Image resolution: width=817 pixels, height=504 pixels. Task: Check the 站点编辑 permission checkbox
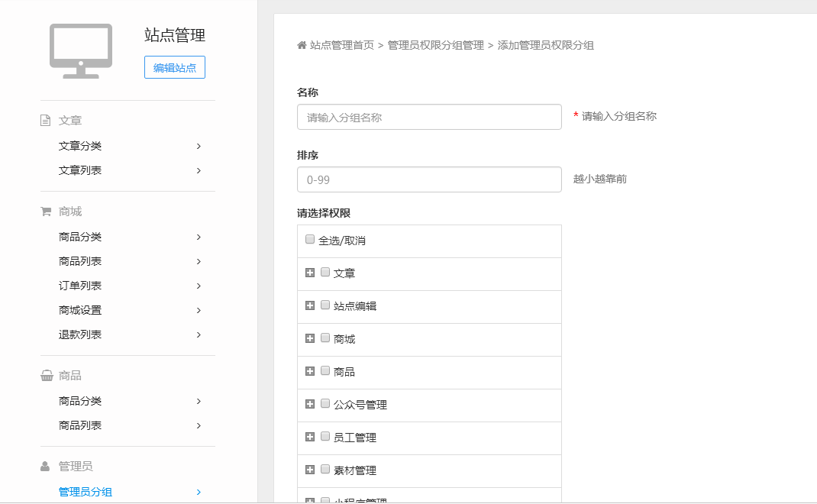(x=325, y=305)
